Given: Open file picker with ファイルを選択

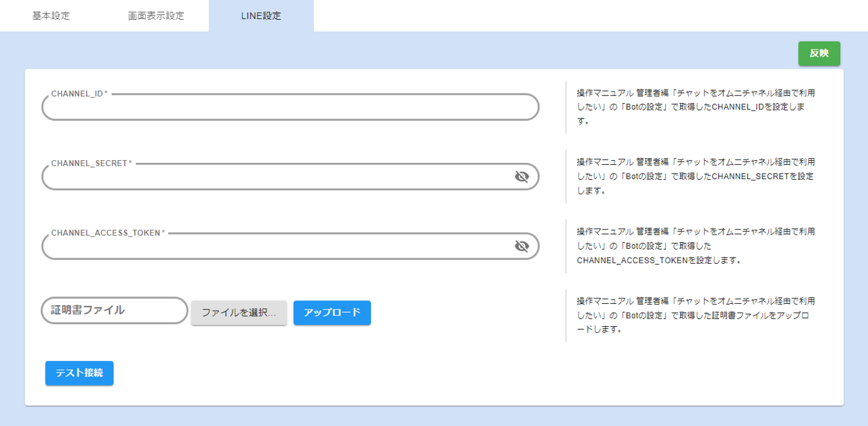Looking at the screenshot, I should [x=239, y=313].
